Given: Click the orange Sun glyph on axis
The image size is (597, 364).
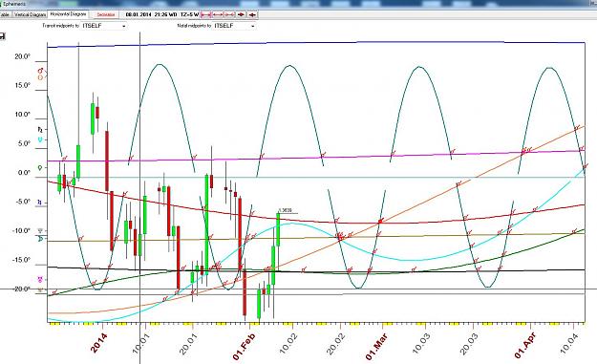Looking at the screenshot, I should pyautogui.click(x=40, y=77).
